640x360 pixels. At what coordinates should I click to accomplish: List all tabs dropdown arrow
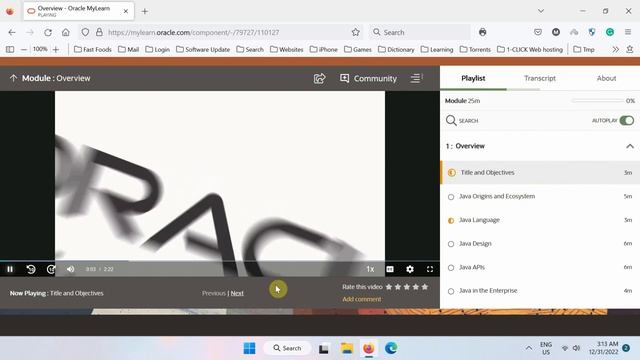[x=541, y=11]
